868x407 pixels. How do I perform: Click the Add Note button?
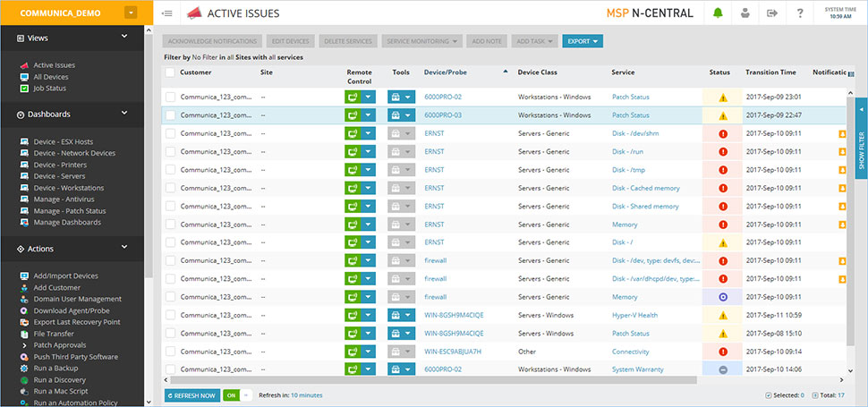(x=487, y=41)
